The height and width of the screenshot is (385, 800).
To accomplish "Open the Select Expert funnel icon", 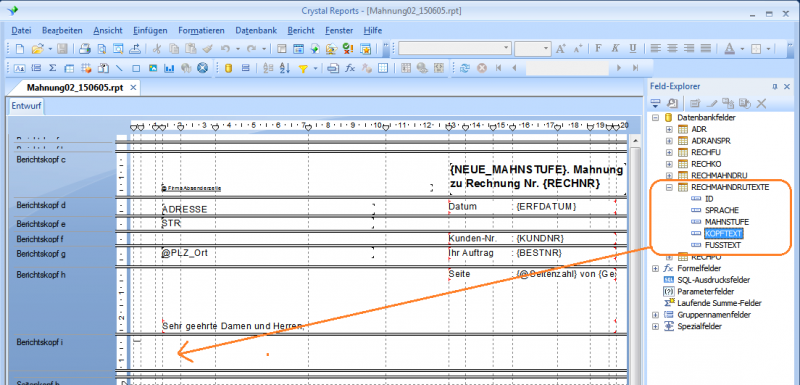I will point(304,68).
